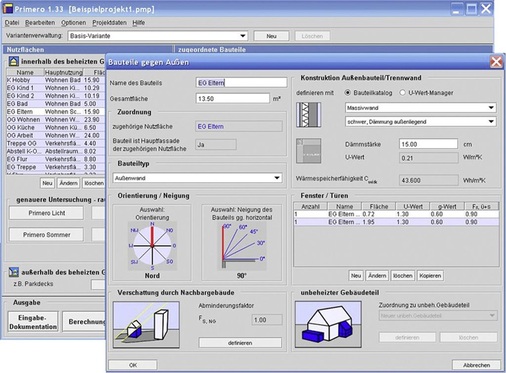Choose 30° inclination in the Neigung diagram
The width and height of the screenshot is (506, 373).
point(261,243)
